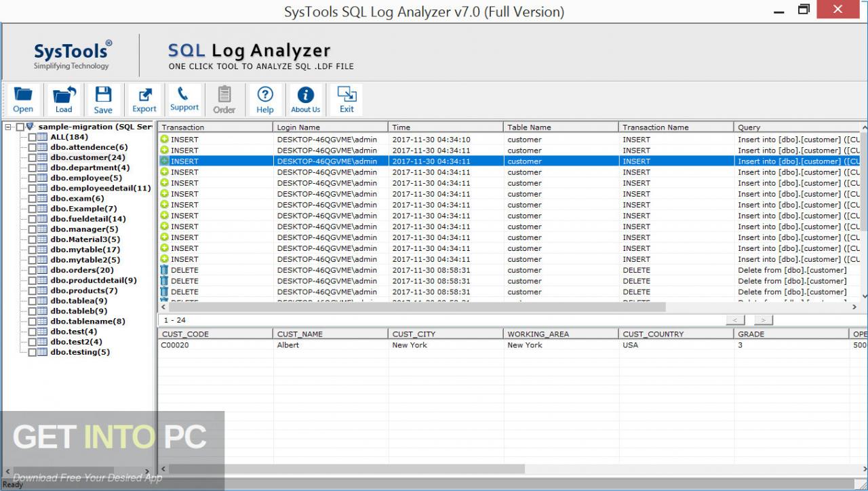This screenshot has height=491, width=868.
Task: Sort by the Login Name column header
Action: coord(331,127)
